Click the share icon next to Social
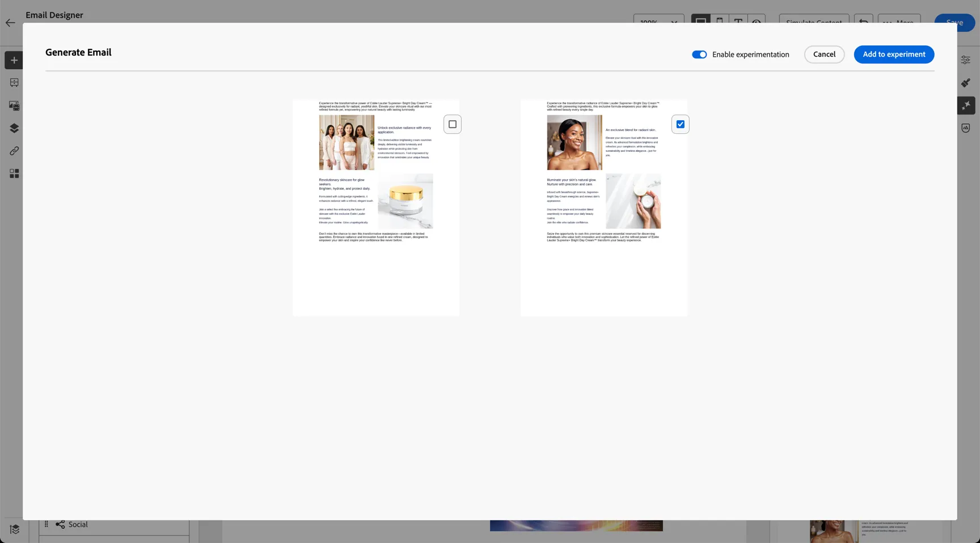This screenshot has height=543, width=980. click(x=60, y=524)
